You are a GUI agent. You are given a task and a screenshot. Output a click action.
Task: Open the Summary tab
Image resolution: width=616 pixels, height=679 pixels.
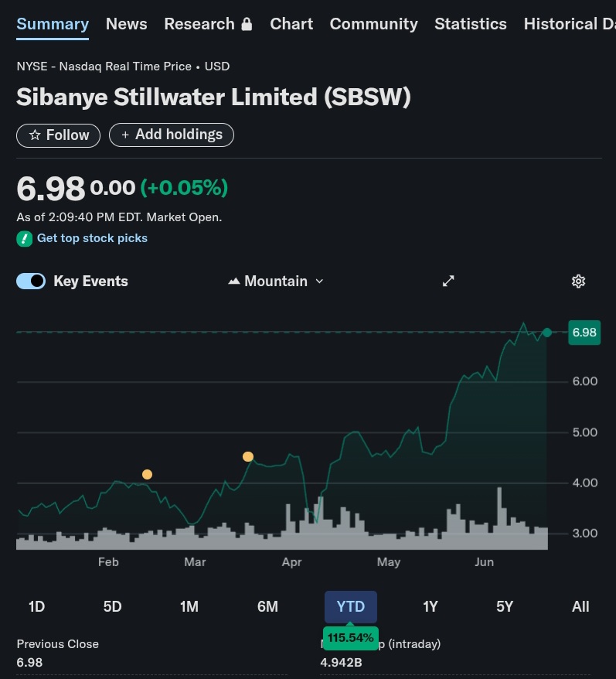(x=53, y=24)
